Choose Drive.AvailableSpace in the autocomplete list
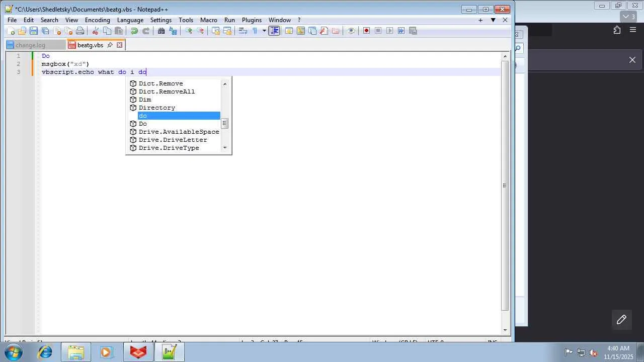Screen dimensions: 644x362 point(175,132)
